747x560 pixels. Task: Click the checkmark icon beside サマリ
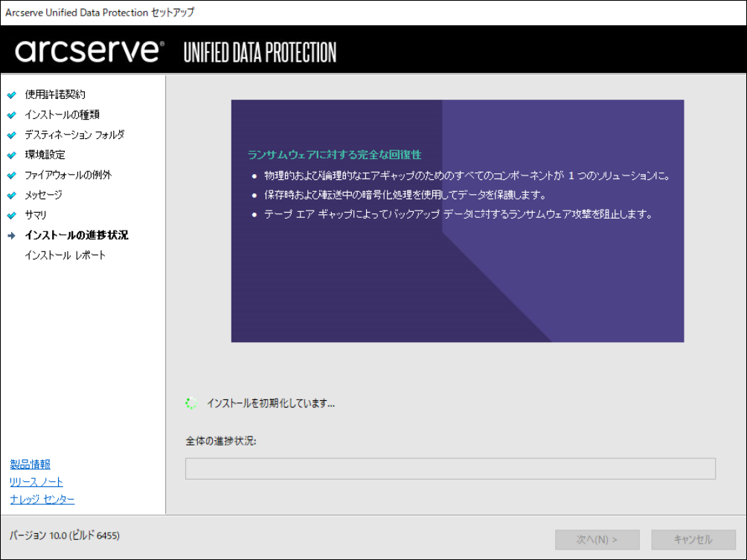(x=12, y=216)
